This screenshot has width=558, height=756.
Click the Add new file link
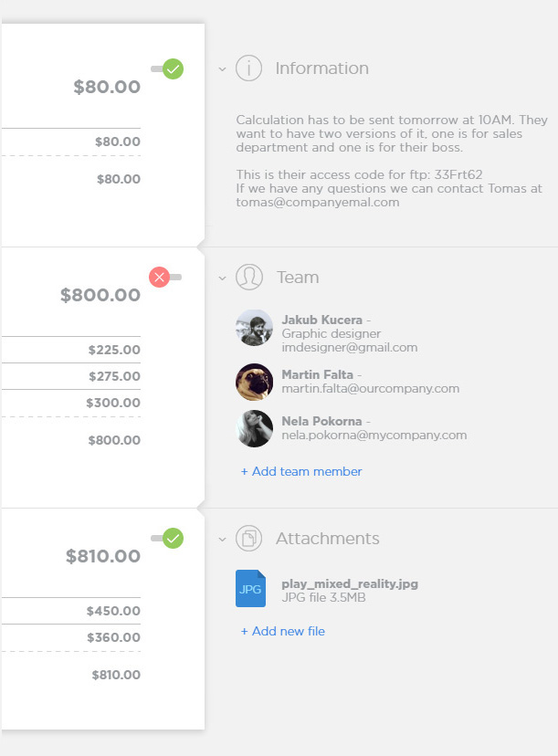282,631
